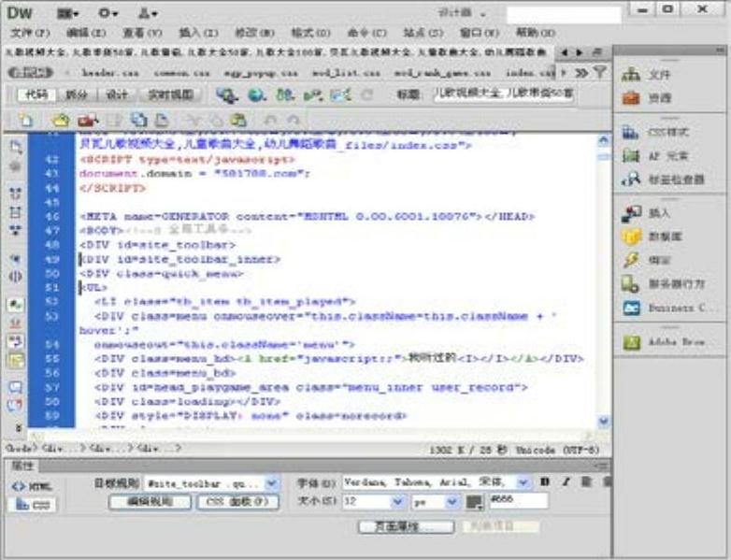Open the 设计器 workspace switcher dropdown
The width and height of the screenshot is (731, 560).
pyautogui.click(x=462, y=13)
